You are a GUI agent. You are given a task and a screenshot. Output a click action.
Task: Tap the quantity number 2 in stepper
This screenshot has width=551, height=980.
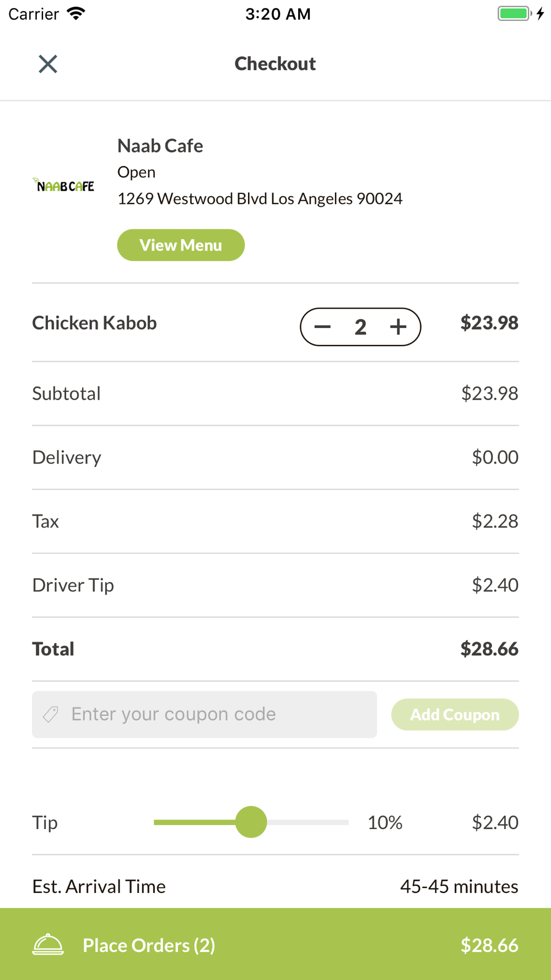pyautogui.click(x=360, y=327)
